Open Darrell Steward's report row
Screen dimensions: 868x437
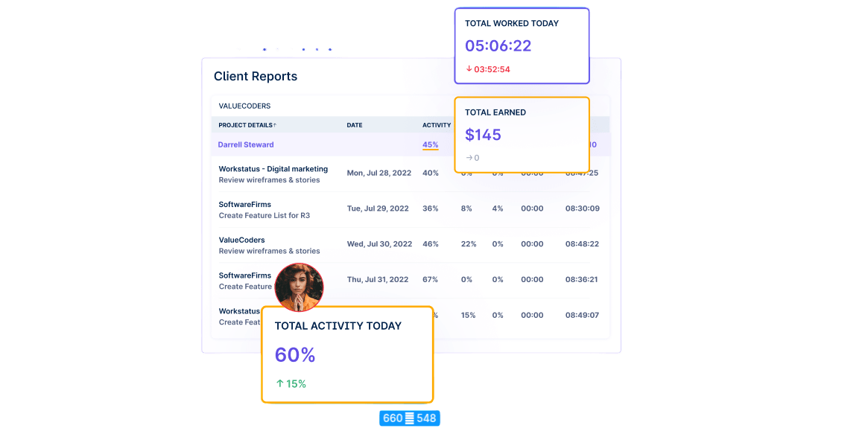click(246, 144)
